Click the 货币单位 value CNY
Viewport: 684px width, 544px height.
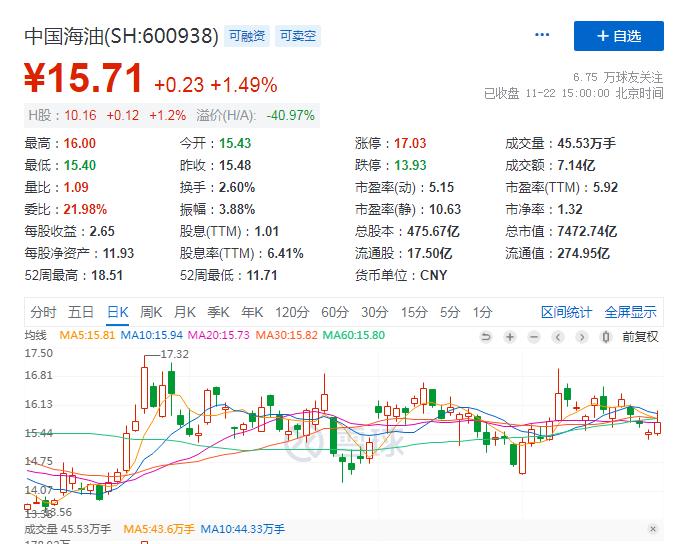tap(434, 275)
